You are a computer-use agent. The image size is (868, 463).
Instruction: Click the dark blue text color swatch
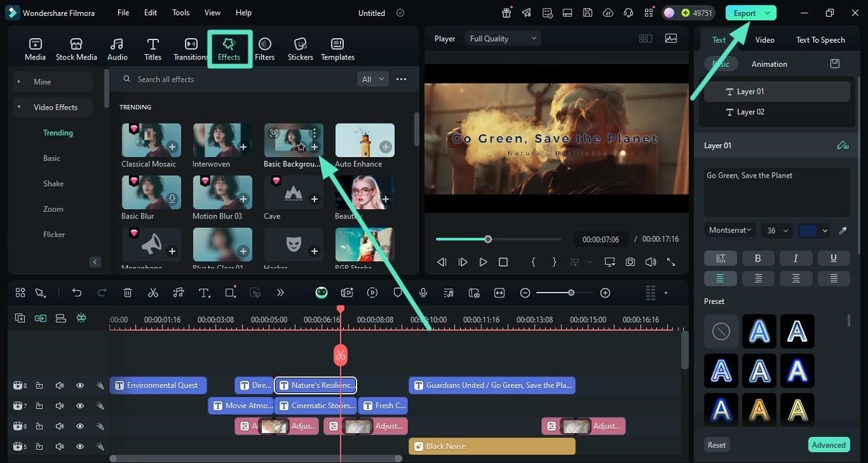coord(809,230)
